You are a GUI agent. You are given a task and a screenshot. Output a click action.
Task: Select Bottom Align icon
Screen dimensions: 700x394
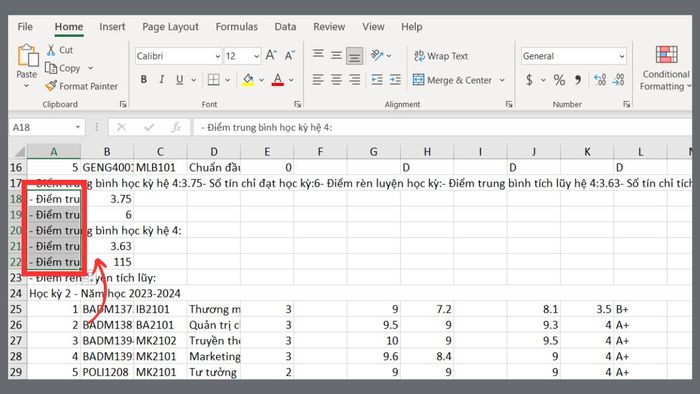(x=354, y=56)
